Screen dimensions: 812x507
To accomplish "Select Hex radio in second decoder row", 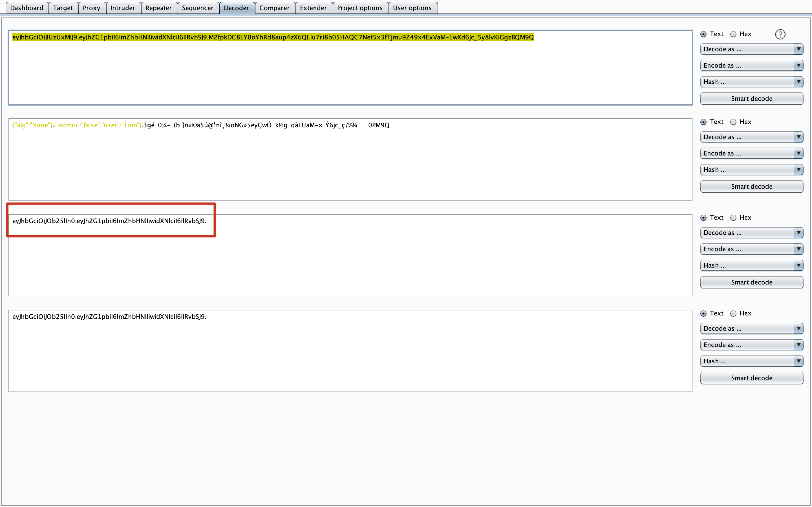I will (734, 122).
